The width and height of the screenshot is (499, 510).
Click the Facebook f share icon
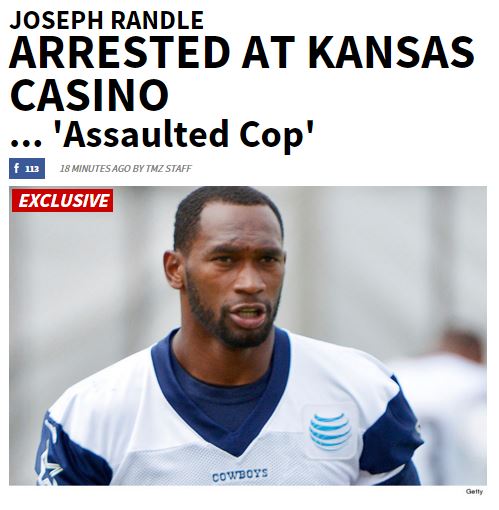(x=16, y=168)
